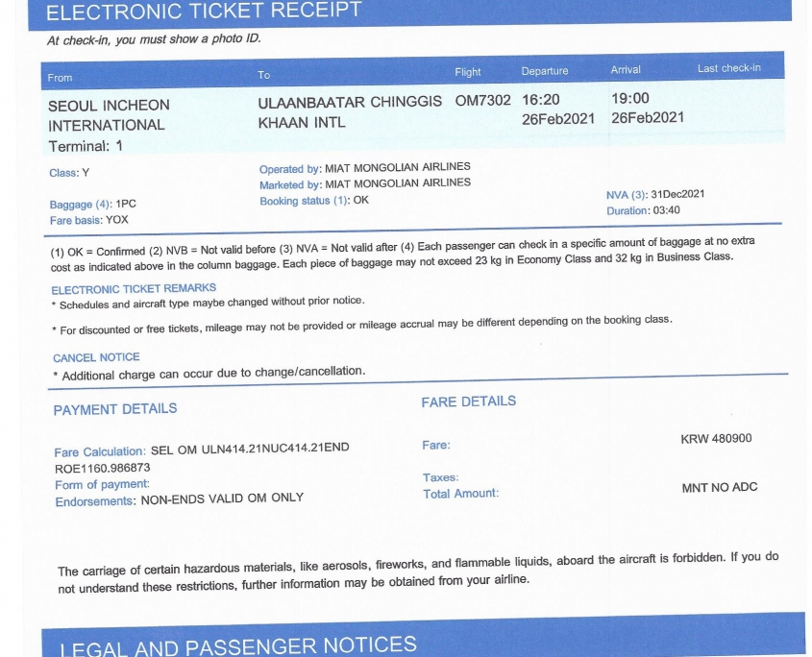Click the departure date 26Feb2021 under 16:20
This screenshot has height=657, width=812.
[x=557, y=119]
